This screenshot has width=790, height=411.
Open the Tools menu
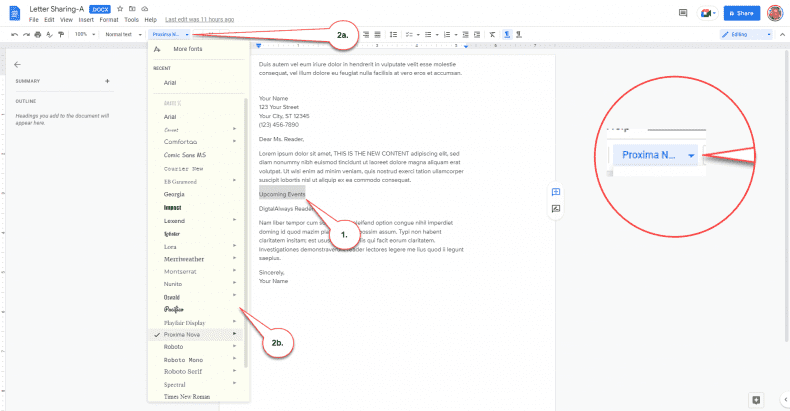pyautogui.click(x=131, y=20)
